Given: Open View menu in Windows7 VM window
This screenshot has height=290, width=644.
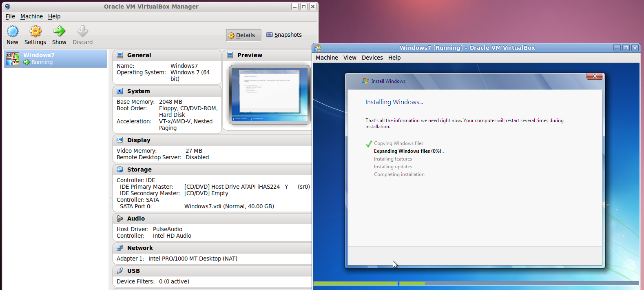Looking at the screenshot, I should tap(350, 58).
